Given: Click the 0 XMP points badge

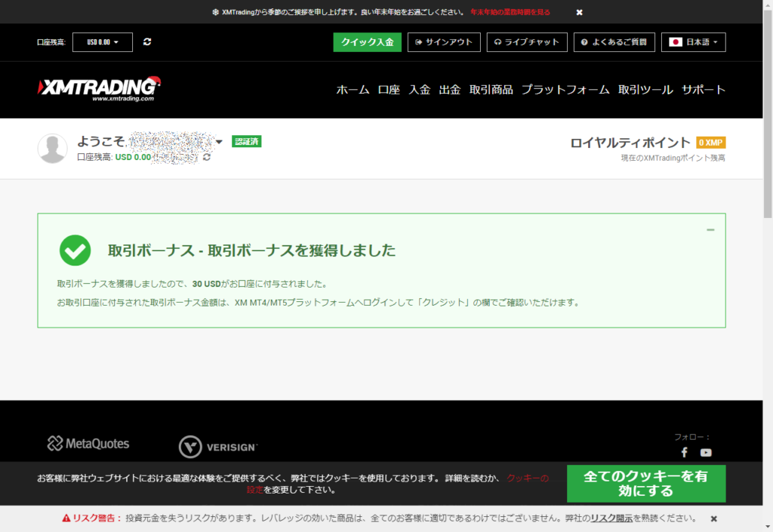Looking at the screenshot, I should pos(711,143).
